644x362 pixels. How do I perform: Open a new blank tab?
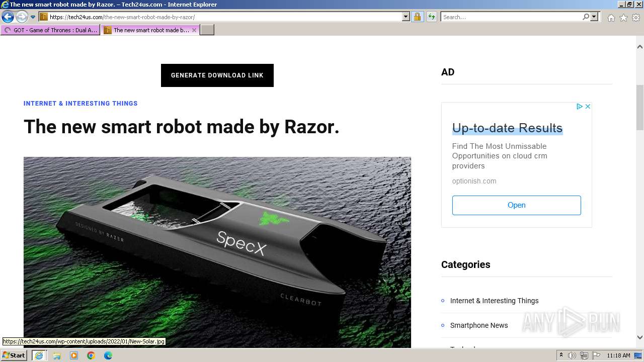coord(207,30)
